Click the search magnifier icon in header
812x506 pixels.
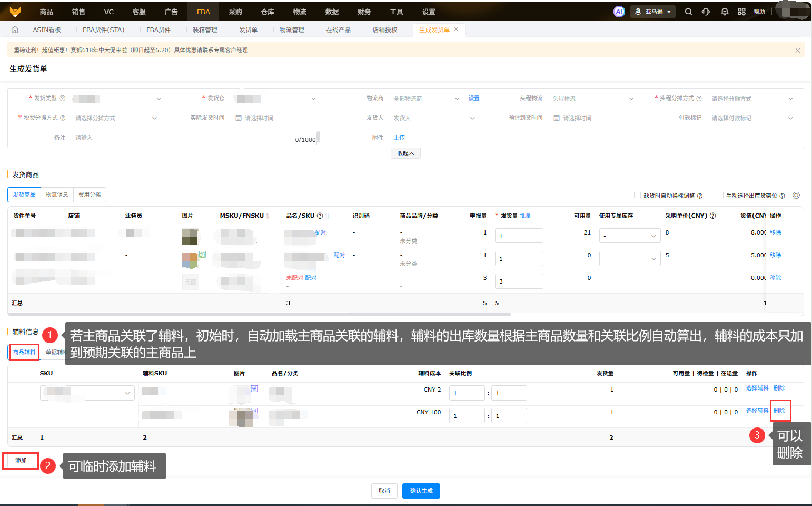pos(688,12)
